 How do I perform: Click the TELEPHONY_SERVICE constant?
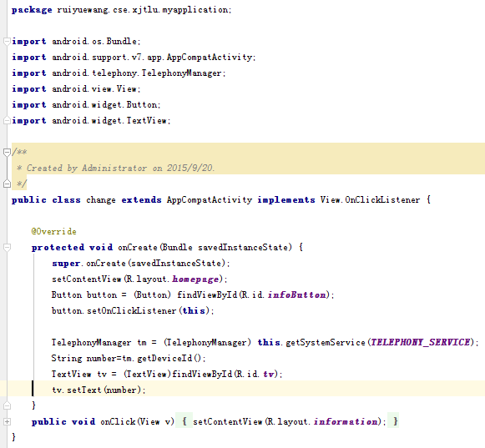coord(421,342)
